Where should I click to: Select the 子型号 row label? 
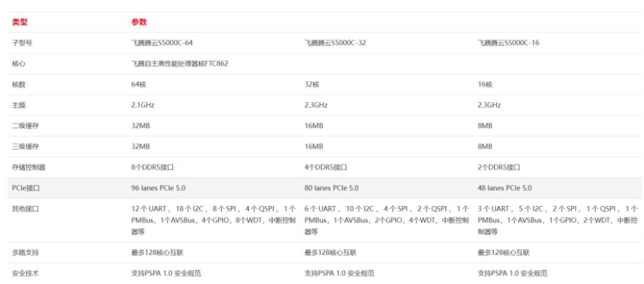click(22, 43)
